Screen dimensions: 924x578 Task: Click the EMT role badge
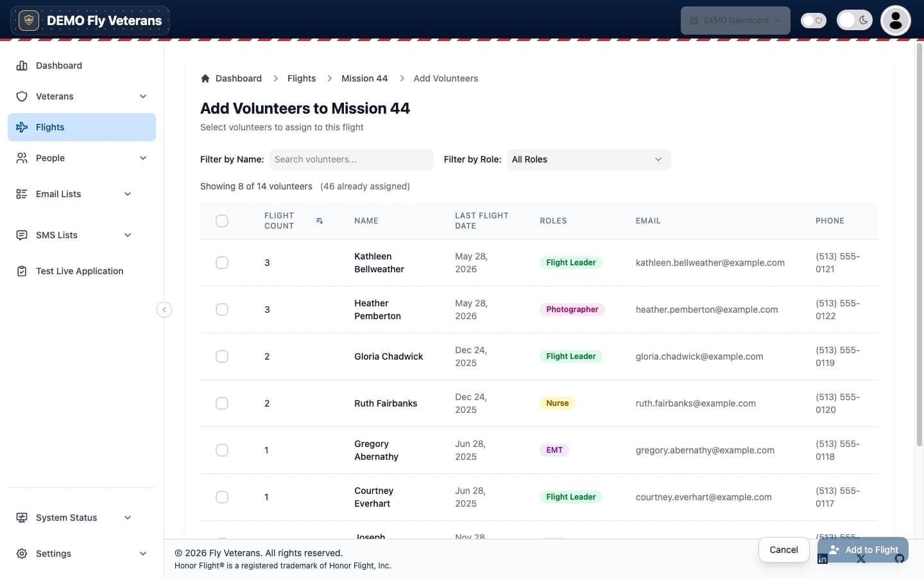pyautogui.click(x=554, y=450)
